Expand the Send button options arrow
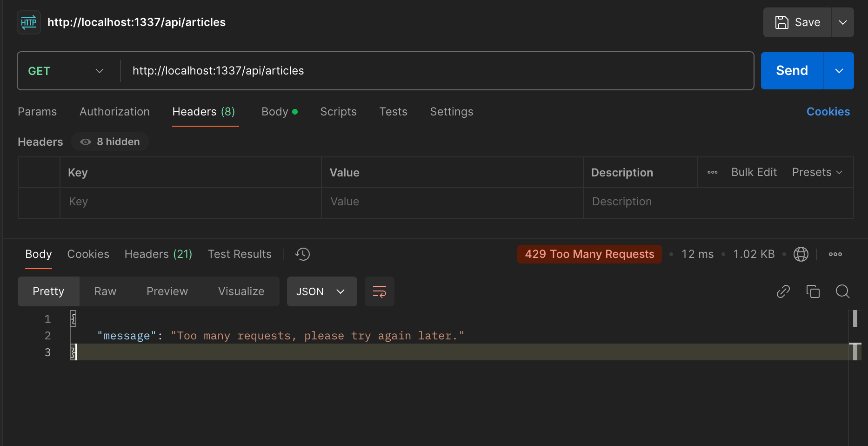 [839, 71]
